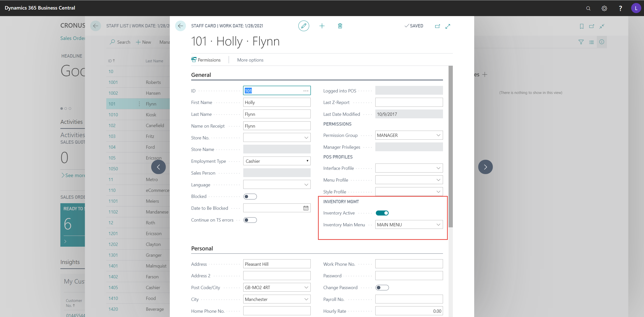Click the edit pencil icon on staff card
644x317 pixels.
(x=304, y=26)
